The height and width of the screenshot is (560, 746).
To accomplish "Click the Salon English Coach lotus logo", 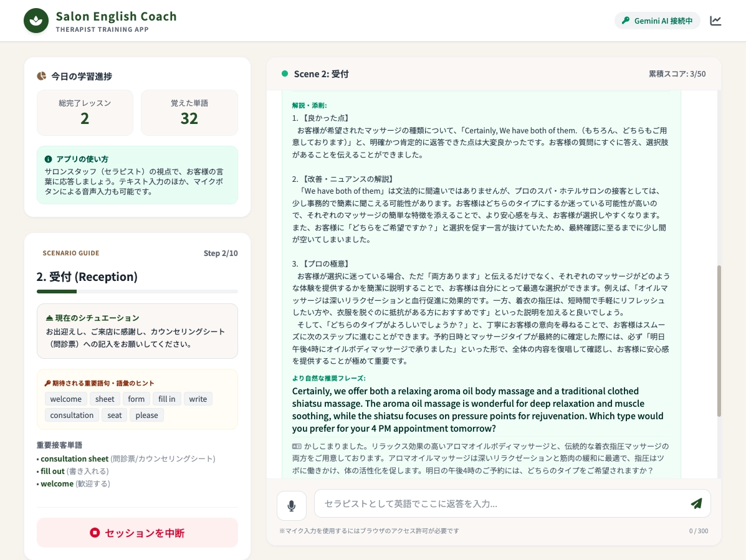I will 36,21.
